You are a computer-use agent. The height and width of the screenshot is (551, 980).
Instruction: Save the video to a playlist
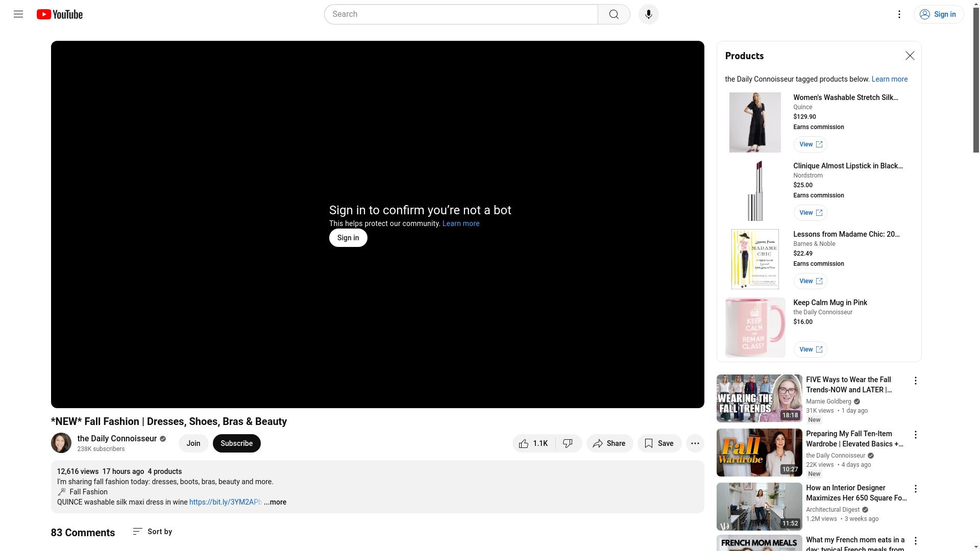click(x=659, y=443)
